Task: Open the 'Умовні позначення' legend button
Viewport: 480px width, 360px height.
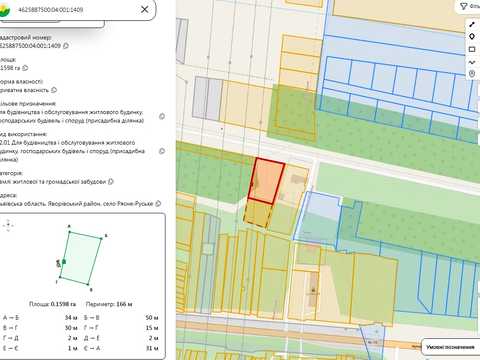Action: [450, 347]
